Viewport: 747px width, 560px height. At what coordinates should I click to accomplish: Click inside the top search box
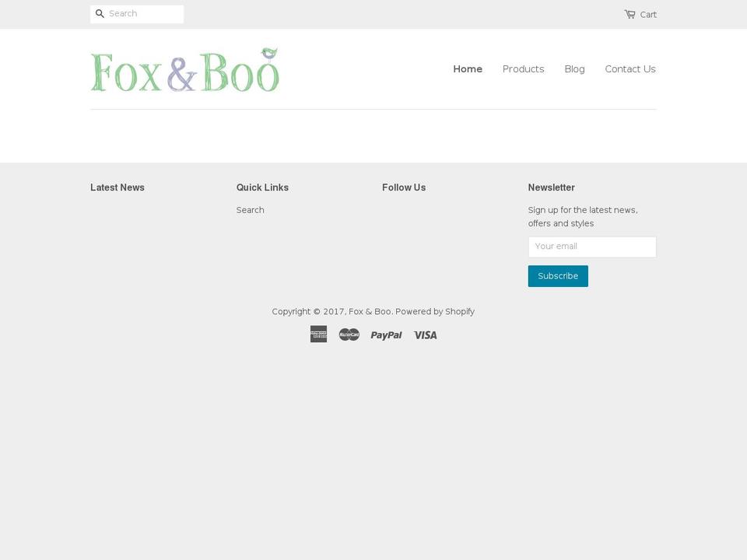[x=144, y=13]
